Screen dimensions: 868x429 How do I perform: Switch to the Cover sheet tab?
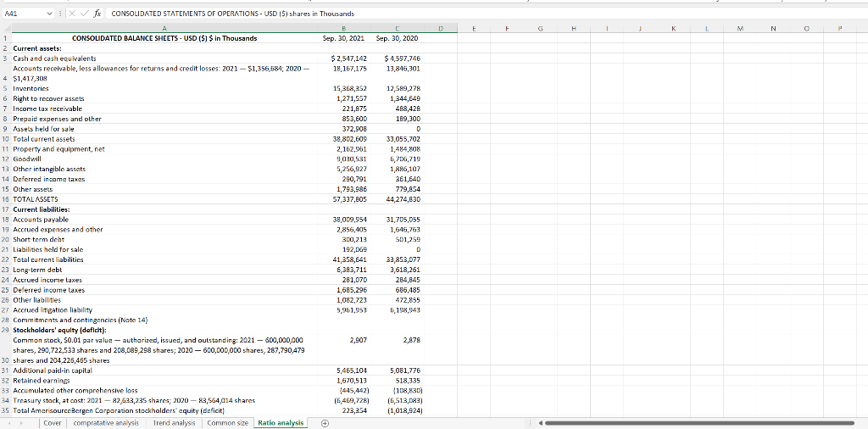(x=52, y=423)
